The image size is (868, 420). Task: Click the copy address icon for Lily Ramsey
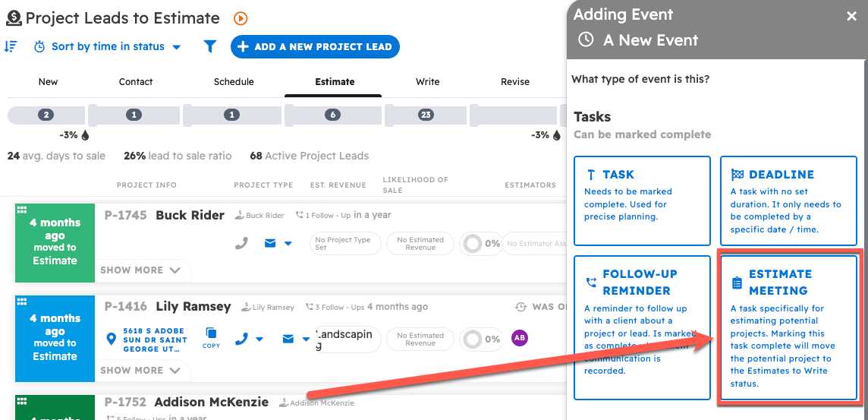pos(211,337)
